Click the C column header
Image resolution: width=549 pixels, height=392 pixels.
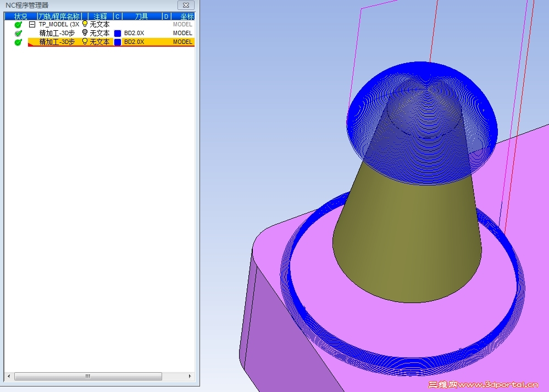pos(117,16)
